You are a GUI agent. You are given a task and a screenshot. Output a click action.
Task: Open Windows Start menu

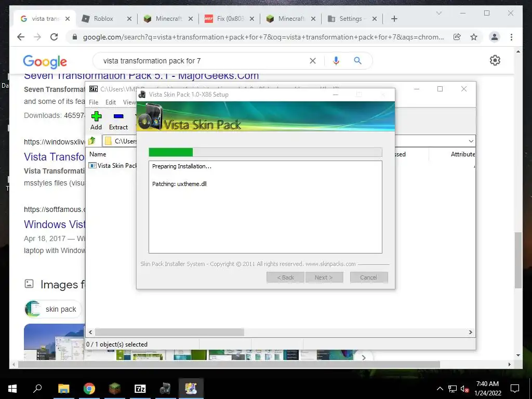pos(12,389)
